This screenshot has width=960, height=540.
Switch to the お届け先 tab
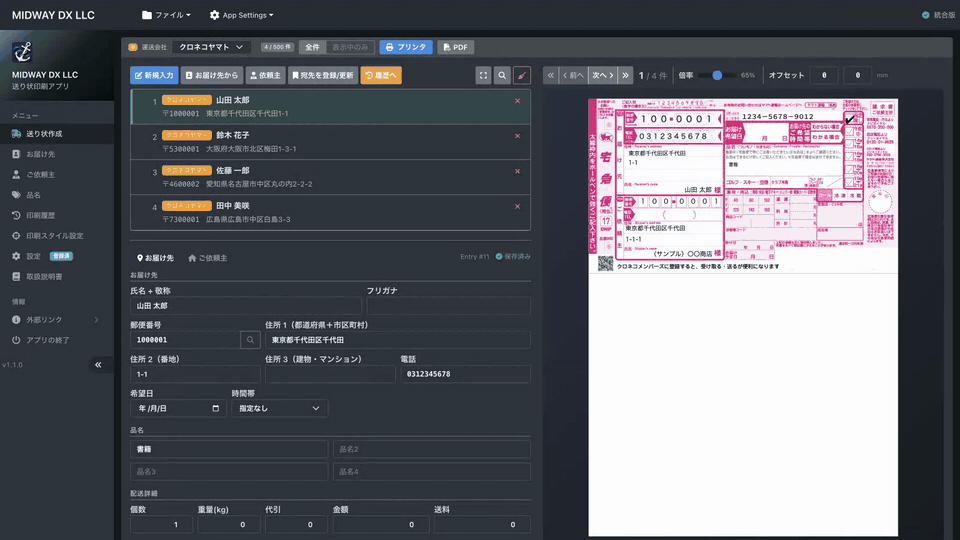156,258
